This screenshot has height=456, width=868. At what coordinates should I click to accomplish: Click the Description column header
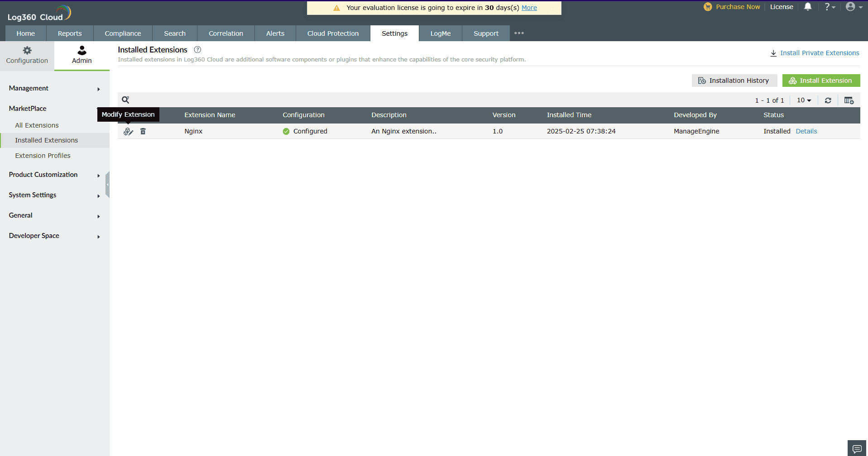coord(389,115)
